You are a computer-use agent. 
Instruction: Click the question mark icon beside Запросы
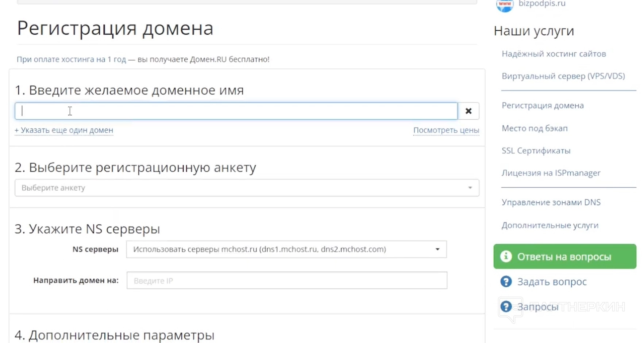tap(506, 306)
